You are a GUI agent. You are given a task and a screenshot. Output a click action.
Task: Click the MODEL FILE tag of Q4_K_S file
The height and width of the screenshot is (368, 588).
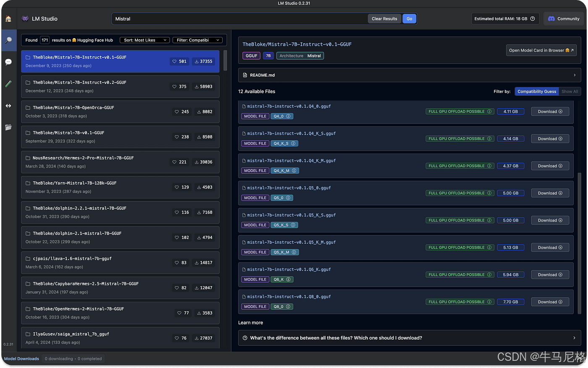255,144
